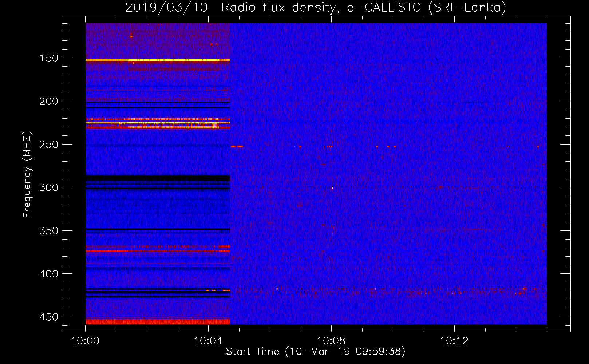Select the 'Frequency (MHZ)' axis label

pos(27,174)
